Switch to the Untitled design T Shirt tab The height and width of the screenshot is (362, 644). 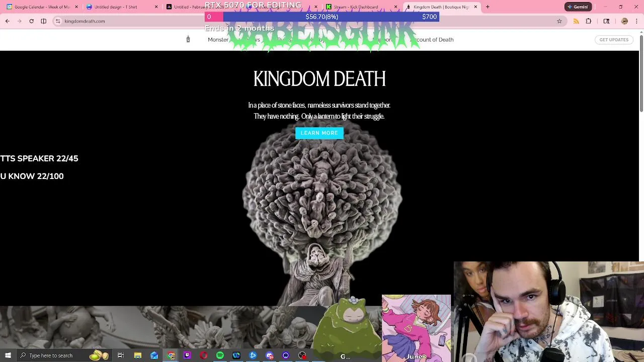pyautogui.click(x=122, y=7)
